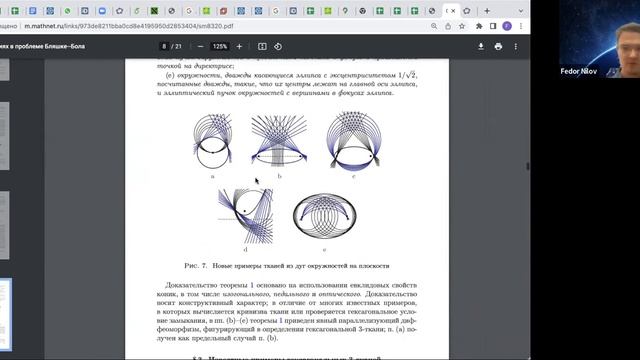Click the share page icon in address bar
Image resolution: width=640 pixels, height=360 pixels.
(448, 26)
